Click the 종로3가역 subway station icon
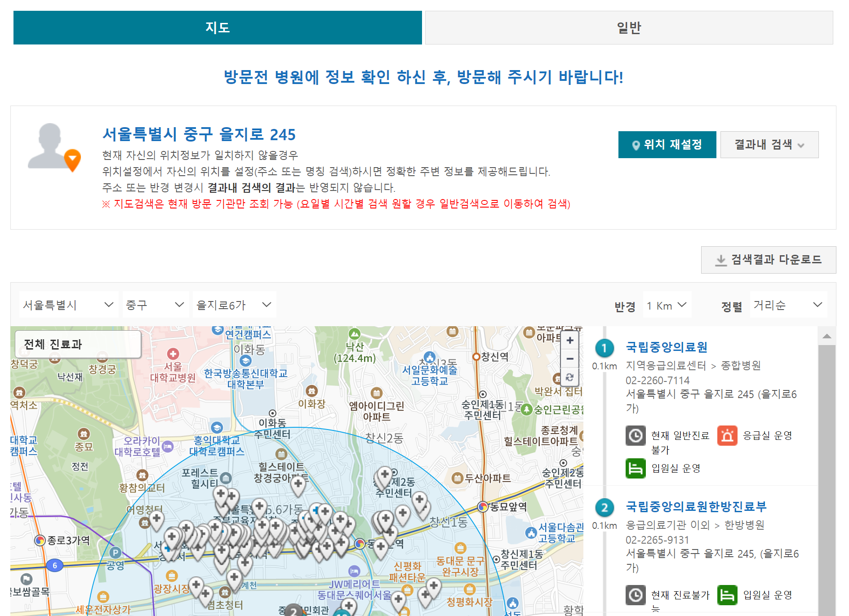849x616 pixels. pyautogui.click(x=40, y=540)
